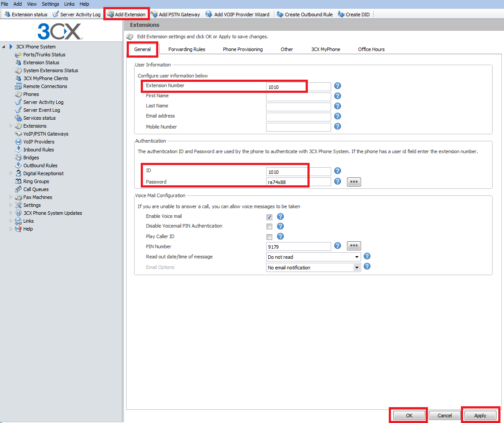
Task: Click the First Name input field
Action: [298, 96]
